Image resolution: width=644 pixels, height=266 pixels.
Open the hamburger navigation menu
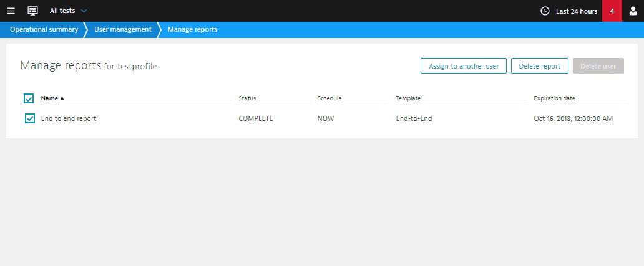[x=11, y=11]
